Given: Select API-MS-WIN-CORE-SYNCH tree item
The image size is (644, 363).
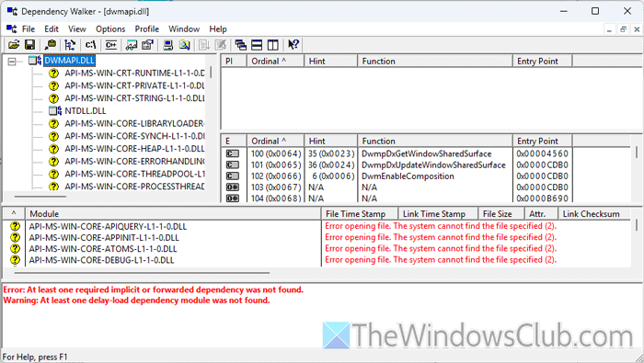Looking at the screenshot, I should (134, 136).
